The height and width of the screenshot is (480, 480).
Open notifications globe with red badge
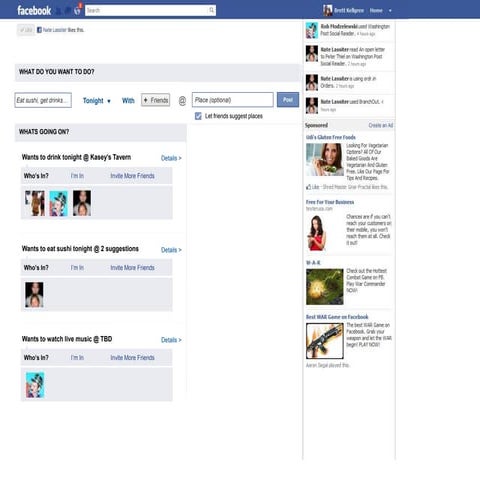coord(78,10)
